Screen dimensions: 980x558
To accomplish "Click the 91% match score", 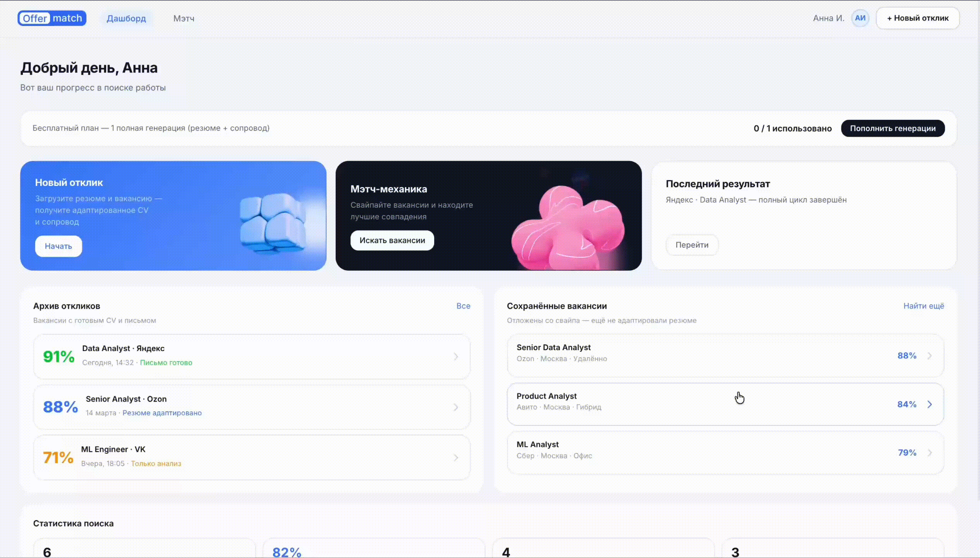I will 59,356.
